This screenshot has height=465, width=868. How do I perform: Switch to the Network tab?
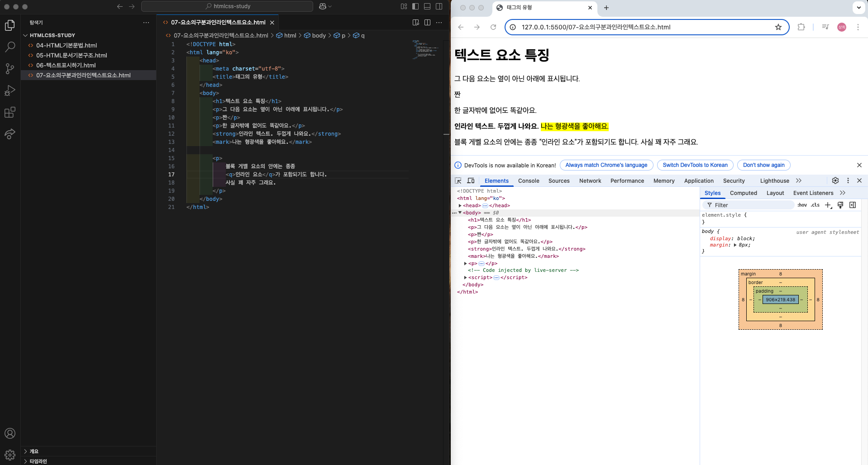pos(590,181)
